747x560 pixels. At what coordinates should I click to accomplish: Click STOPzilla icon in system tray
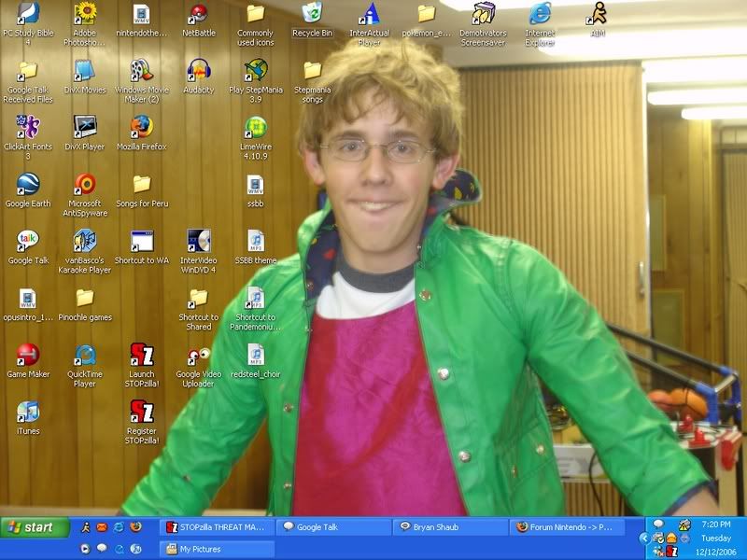click(x=671, y=552)
